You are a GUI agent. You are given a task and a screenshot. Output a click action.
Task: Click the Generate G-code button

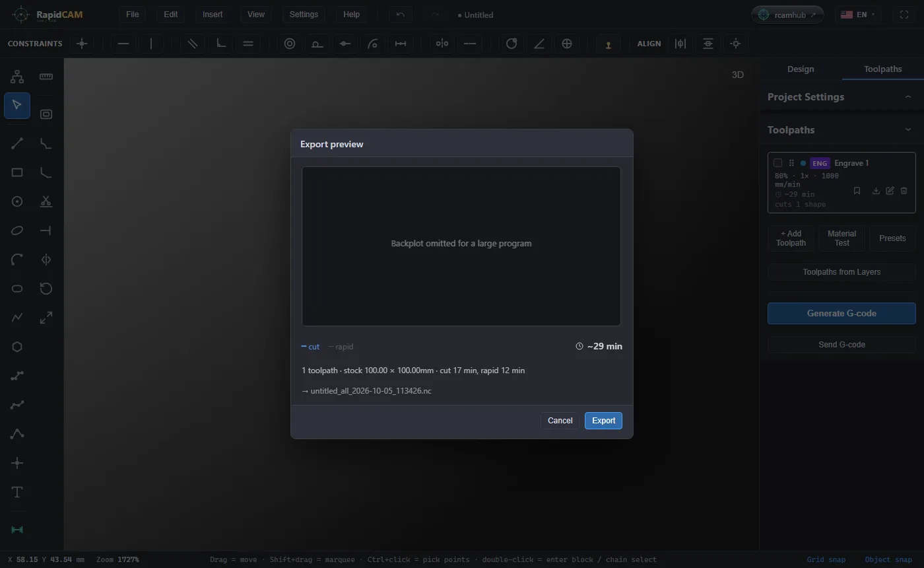pyautogui.click(x=841, y=314)
